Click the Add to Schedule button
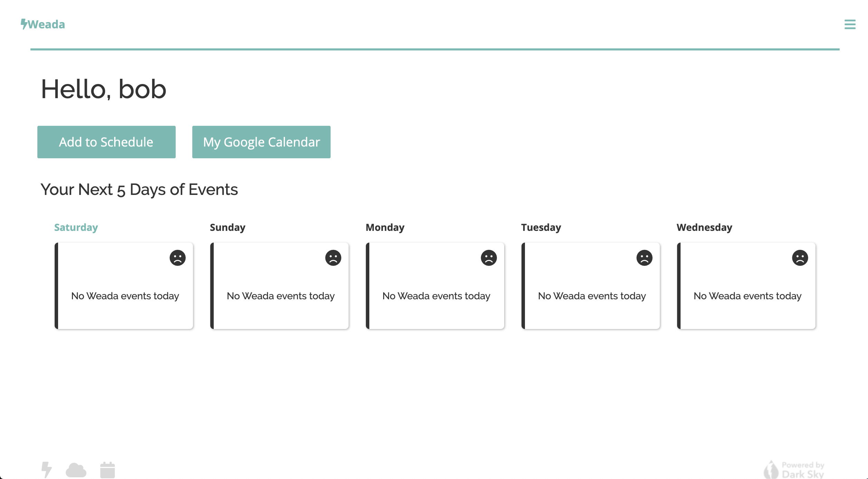This screenshot has width=868, height=479. click(106, 142)
